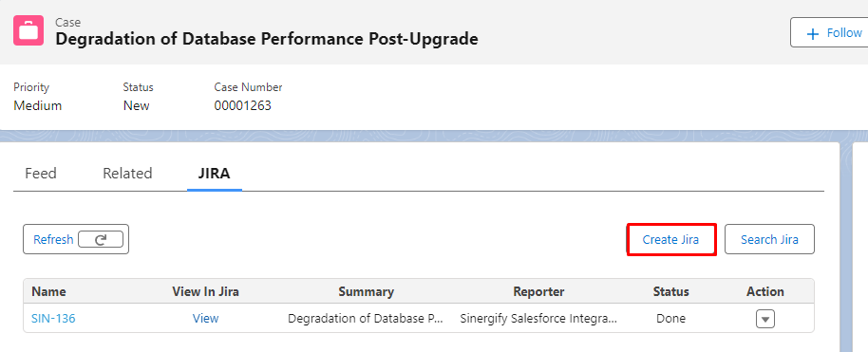This screenshot has height=352, width=868.
Task: Click the Refresh button label
Action: tap(53, 240)
